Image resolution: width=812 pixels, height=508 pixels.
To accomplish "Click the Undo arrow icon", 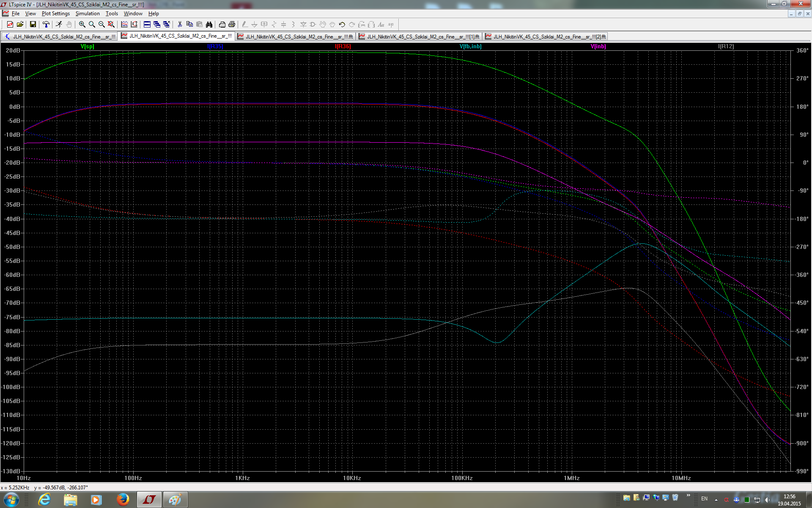I will click(342, 25).
